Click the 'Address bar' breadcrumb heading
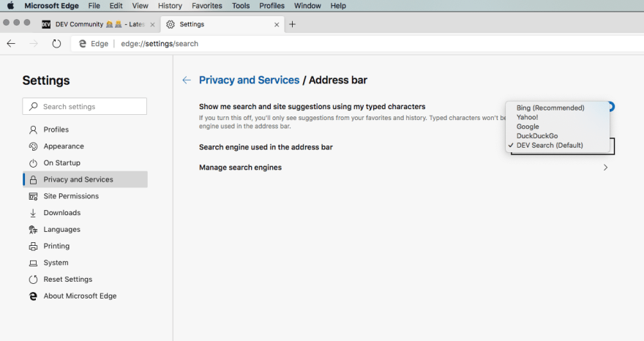Viewport: 644px width, 341px height. [338, 80]
